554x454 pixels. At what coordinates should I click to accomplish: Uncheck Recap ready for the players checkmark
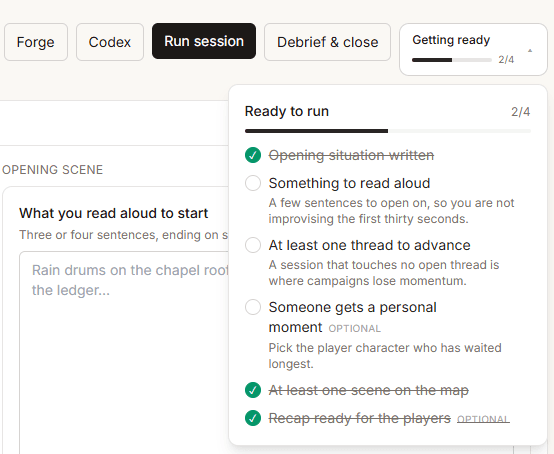[253, 418]
